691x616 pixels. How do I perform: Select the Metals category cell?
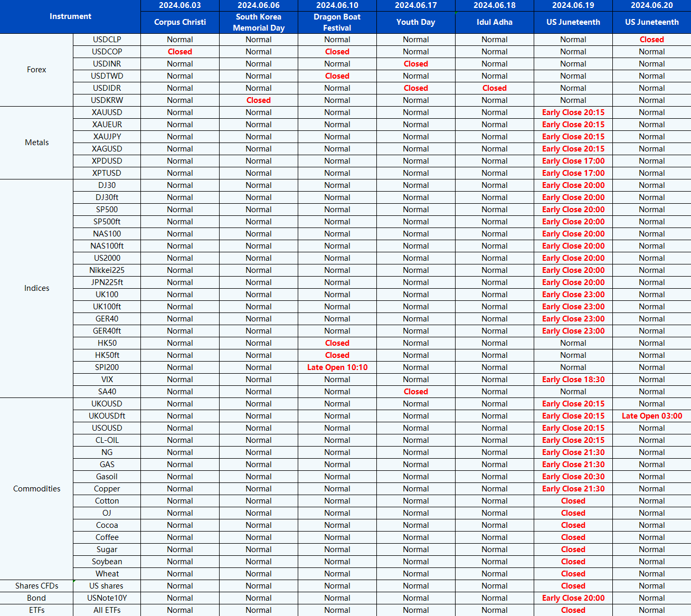[36, 143]
